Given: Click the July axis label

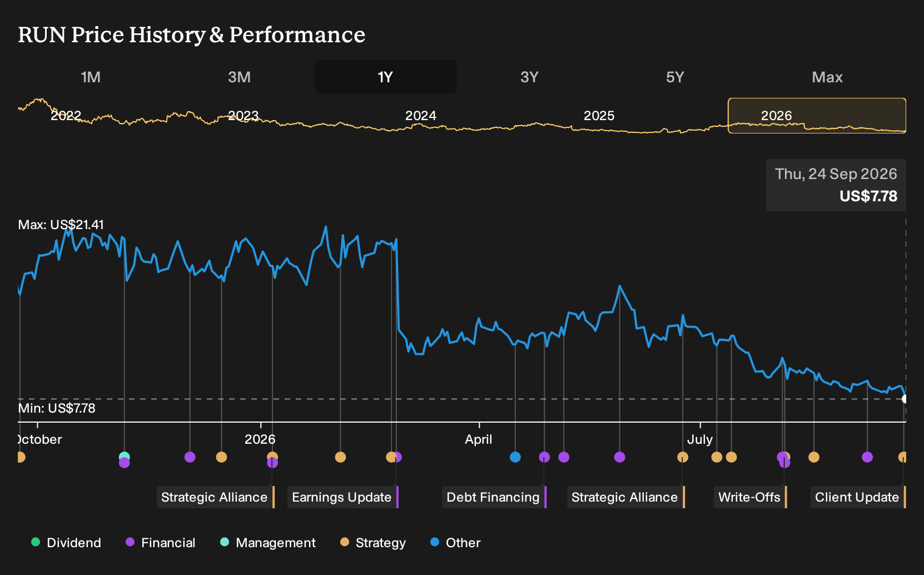Looking at the screenshot, I should coord(700,439).
